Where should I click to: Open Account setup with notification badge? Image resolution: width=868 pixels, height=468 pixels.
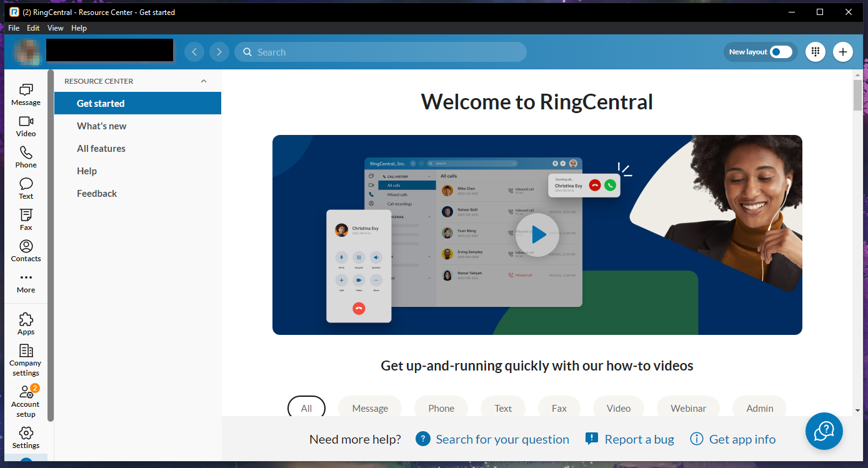click(26, 401)
